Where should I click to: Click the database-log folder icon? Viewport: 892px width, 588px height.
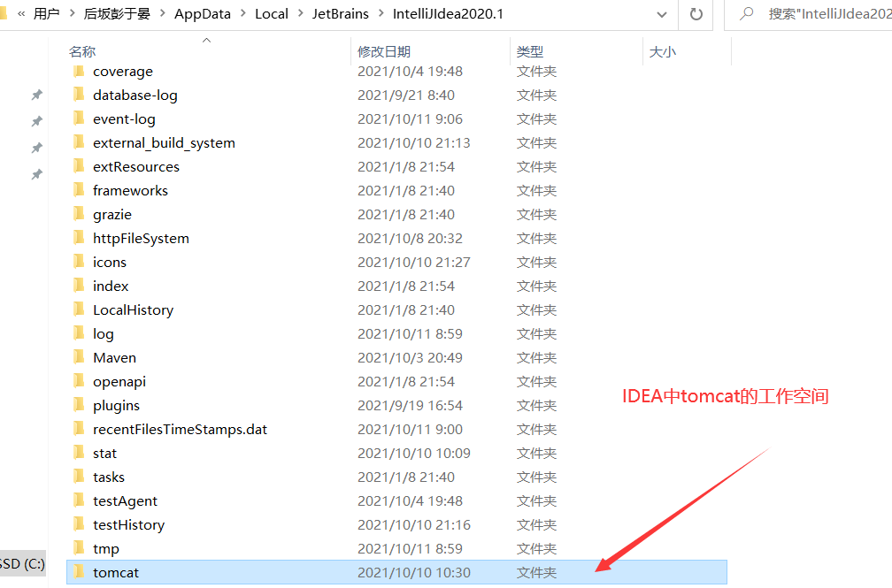(x=79, y=95)
